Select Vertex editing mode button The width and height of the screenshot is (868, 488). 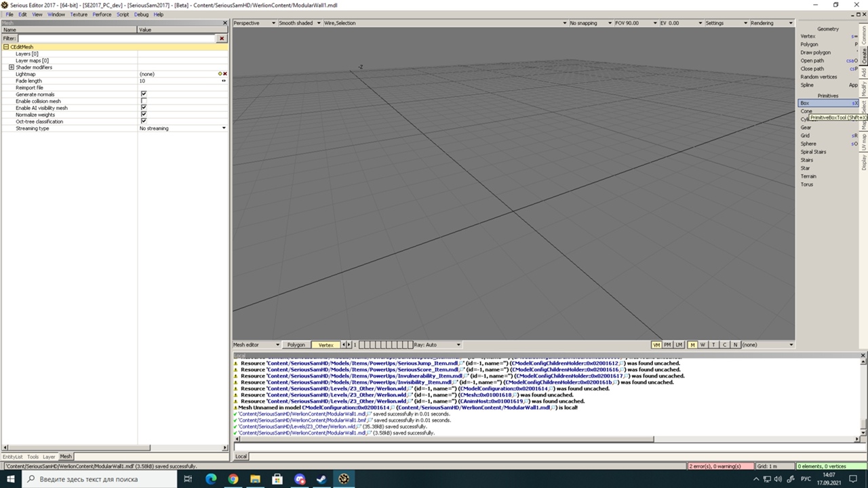326,345
